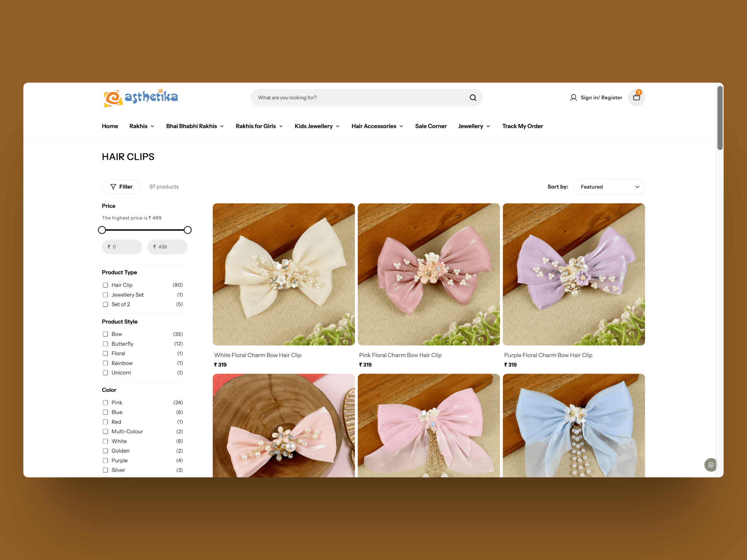The image size is (747, 560).
Task: Select the Butterfly style checkbox
Action: click(x=105, y=344)
